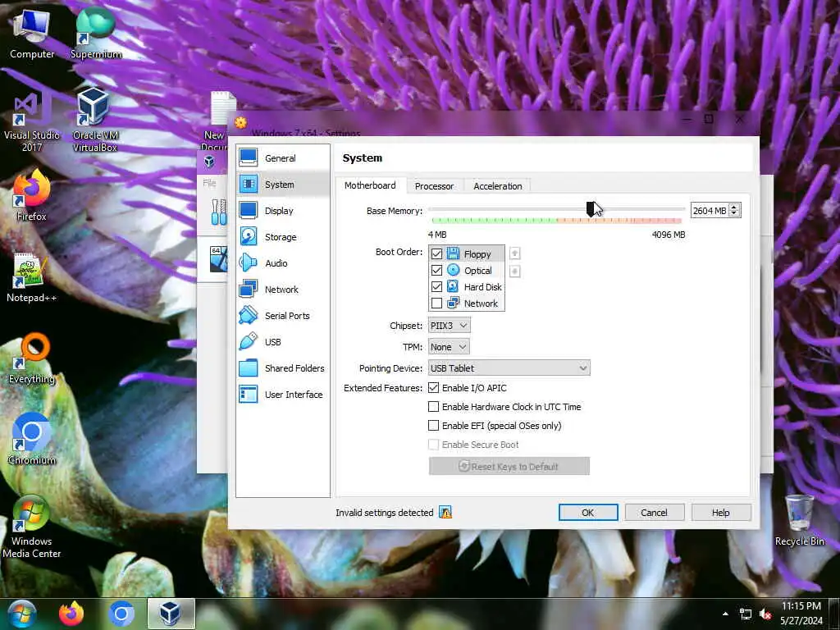840x630 pixels.
Task: Click the Base Memory slider handle
Action: [x=591, y=209]
